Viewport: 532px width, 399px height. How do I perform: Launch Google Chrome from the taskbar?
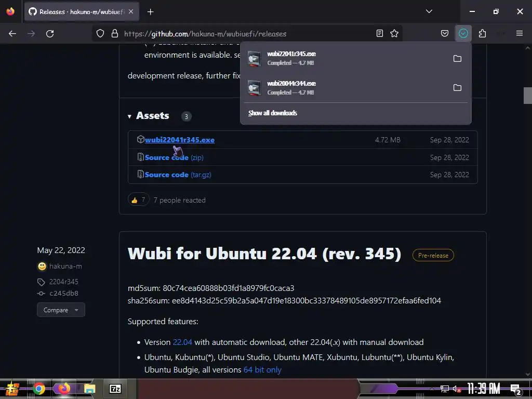pyautogui.click(x=39, y=389)
